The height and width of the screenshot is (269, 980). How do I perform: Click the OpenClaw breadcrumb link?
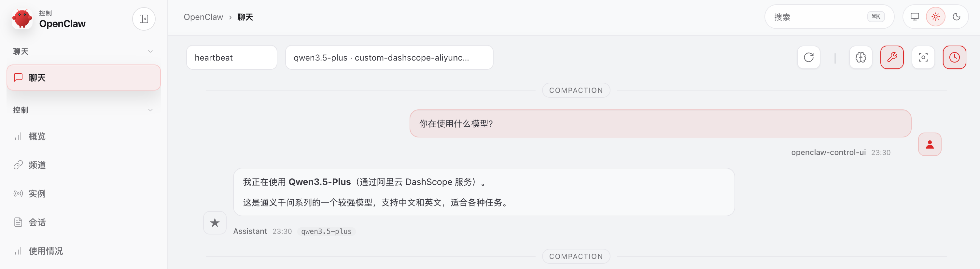pos(203,17)
